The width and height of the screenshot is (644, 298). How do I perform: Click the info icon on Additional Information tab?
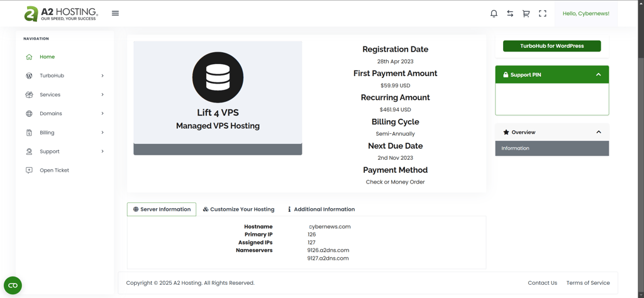[x=289, y=209]
